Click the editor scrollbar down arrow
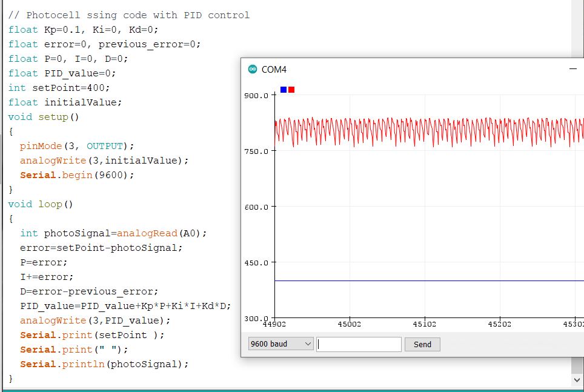584x392 pixels. (x=577, y=380)
